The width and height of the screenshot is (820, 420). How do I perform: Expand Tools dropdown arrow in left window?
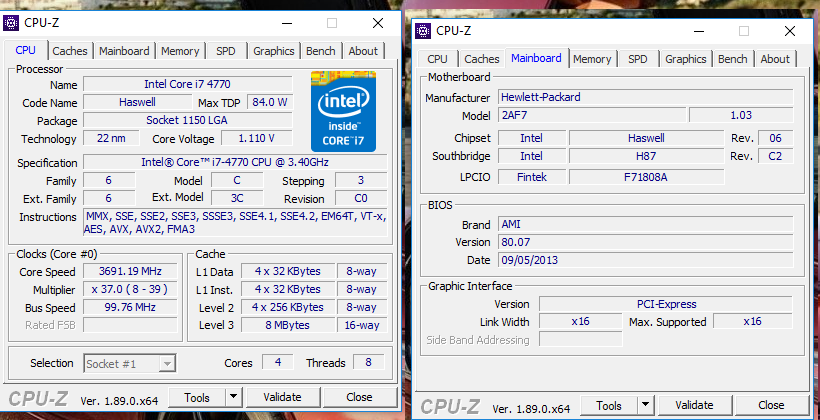pyautogui.click(x=234, y=398)
